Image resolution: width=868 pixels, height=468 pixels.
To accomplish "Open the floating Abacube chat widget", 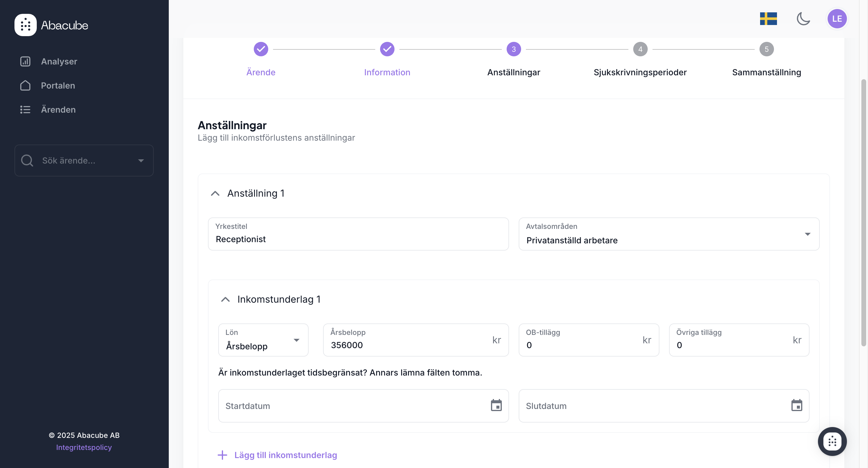I will click(x=832, y=441).
